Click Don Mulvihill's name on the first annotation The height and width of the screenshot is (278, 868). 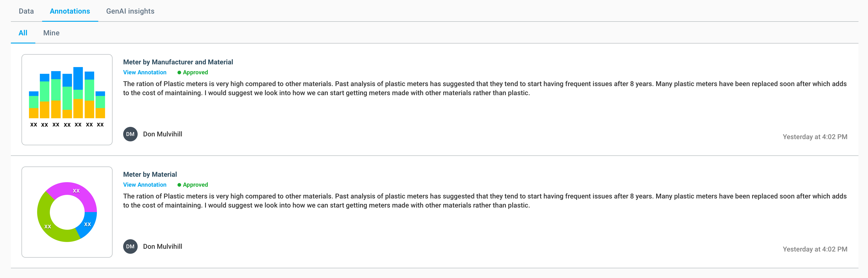(x=162, y=134)
